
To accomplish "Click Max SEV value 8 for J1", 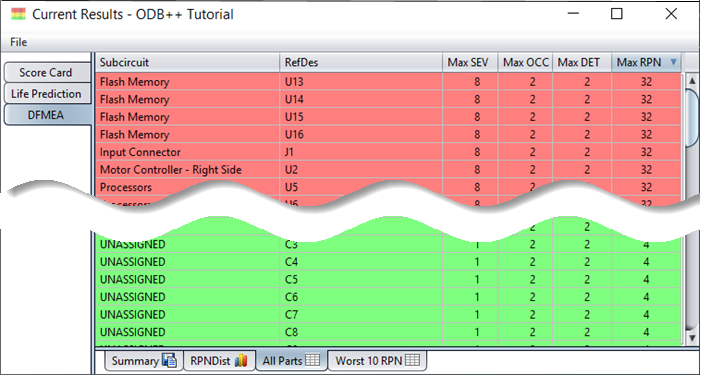I will coord(477,152).
